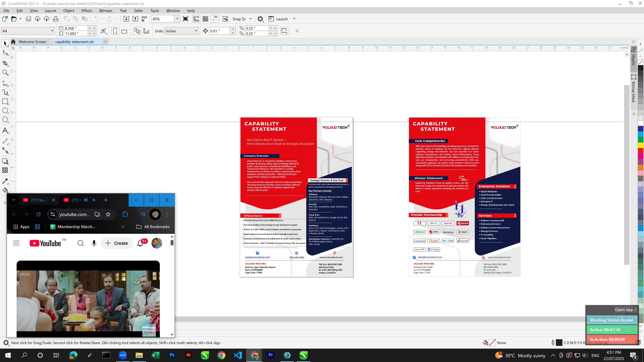The width and height of the screenshot is (644, 362).
Task: Click the No color swatch in palette
Action: pos(641,62)
